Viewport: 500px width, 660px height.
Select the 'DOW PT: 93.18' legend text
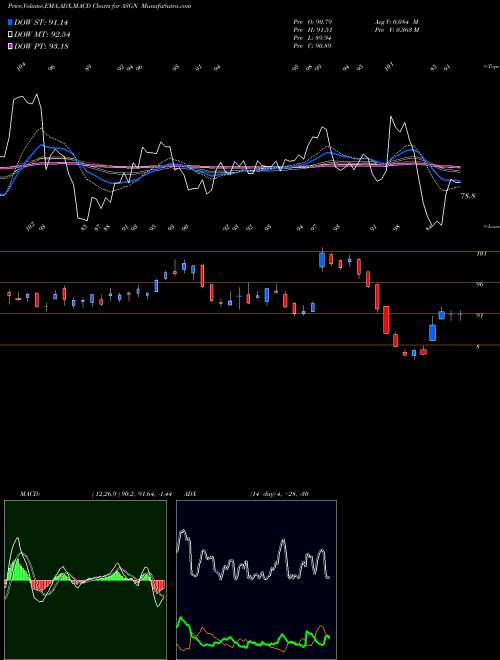point(41,46)
